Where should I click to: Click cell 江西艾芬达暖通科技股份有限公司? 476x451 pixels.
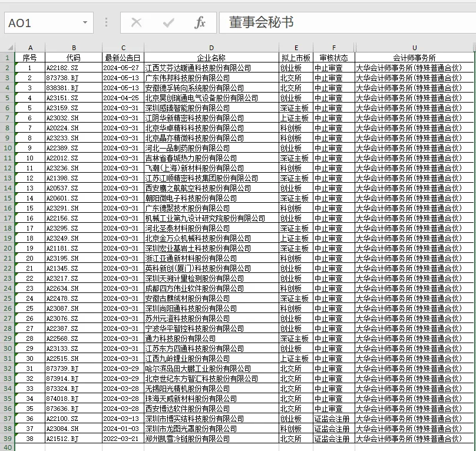click(211, 68)
